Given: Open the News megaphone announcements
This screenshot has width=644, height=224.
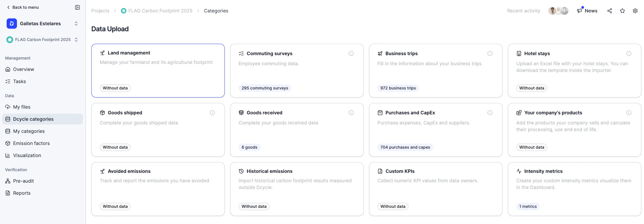Looking at the screenshot, I should click(587, 11).
